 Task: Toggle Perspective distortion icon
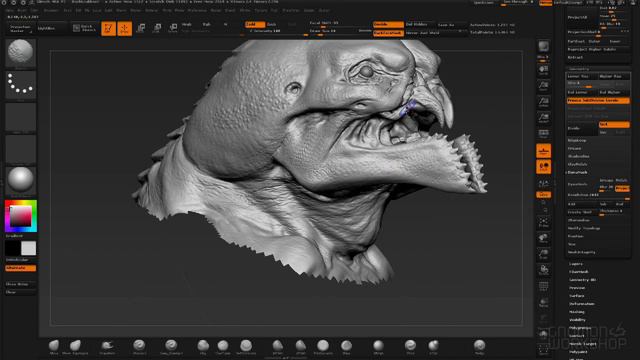(543, 134)
